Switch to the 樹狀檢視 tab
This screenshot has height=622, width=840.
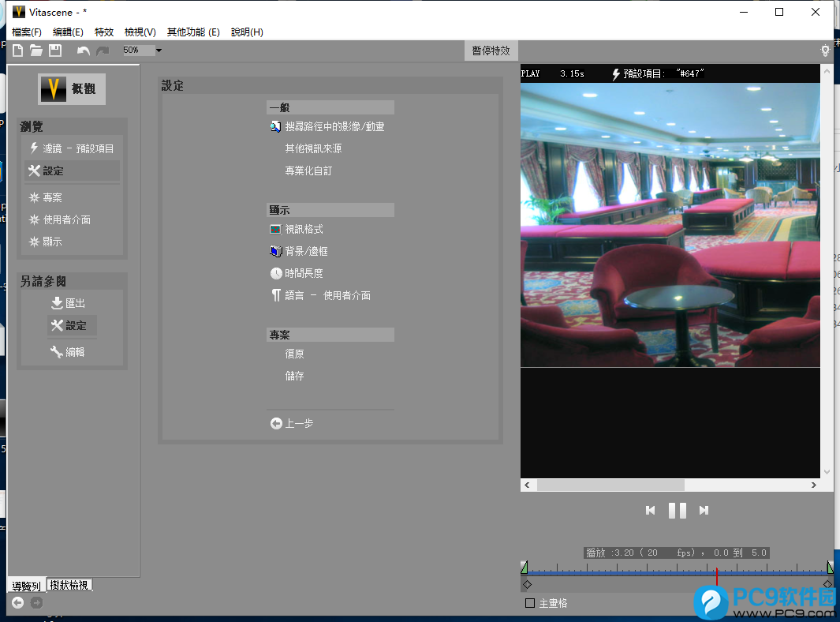[x=69, y=585]
